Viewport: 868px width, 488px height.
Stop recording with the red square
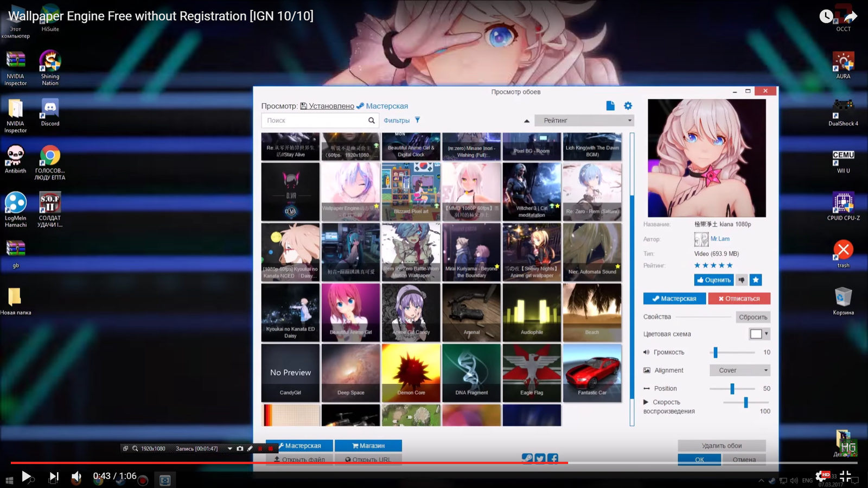pyautogui.click(x=270, y=449)
